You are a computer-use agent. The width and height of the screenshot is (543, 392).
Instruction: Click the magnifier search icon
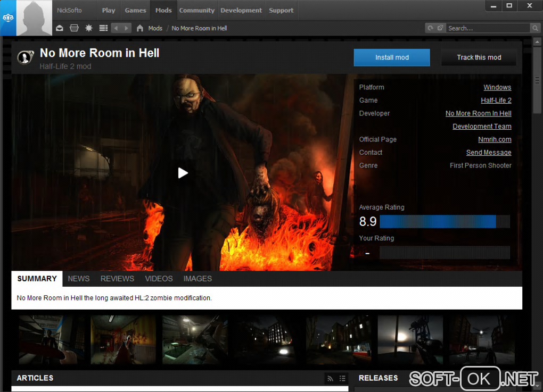535,28
